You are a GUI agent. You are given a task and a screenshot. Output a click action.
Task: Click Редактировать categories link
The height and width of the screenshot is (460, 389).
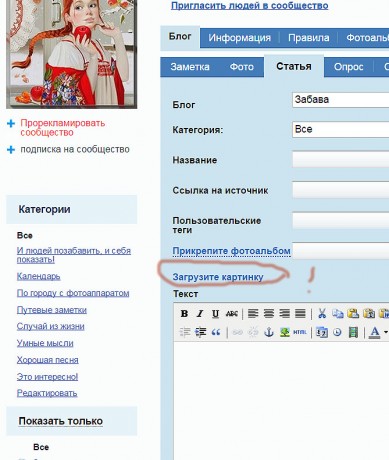point(47,393)
